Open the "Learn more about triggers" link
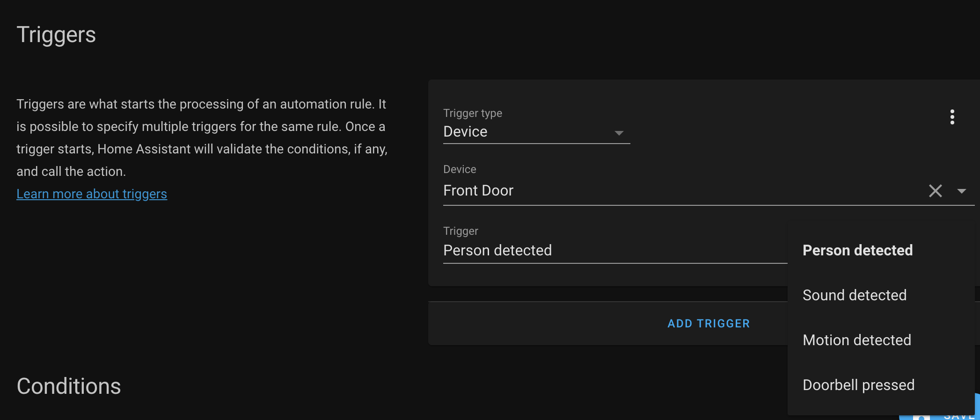This screenshot has width=980, height=420. click(x=92, y=194)
